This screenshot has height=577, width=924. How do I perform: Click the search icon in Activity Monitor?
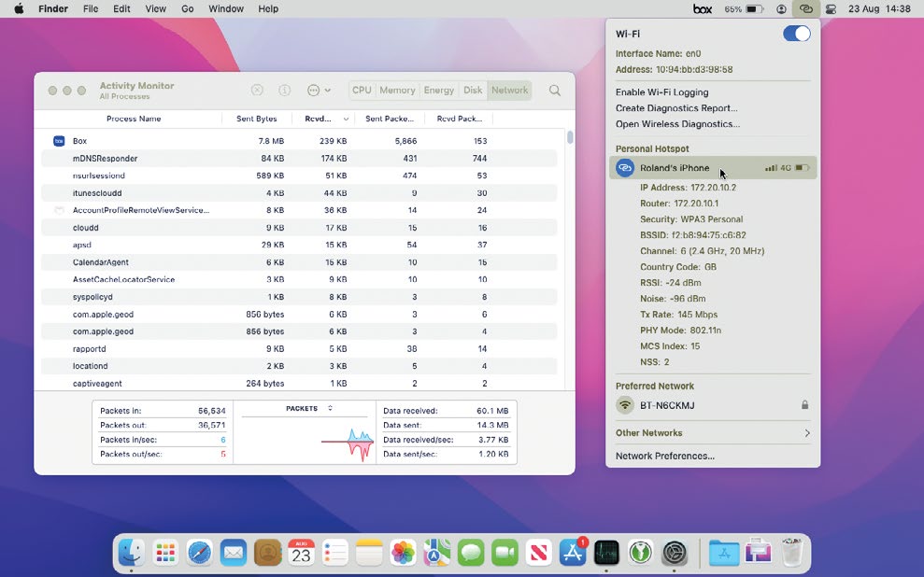[555, 90]
